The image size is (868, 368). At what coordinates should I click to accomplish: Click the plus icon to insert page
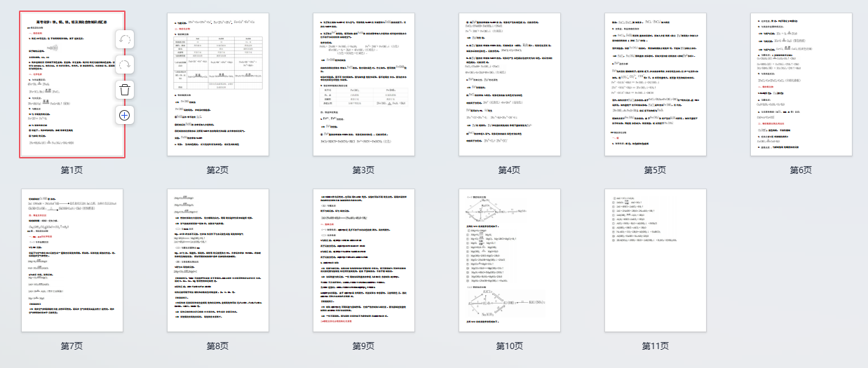click(125, 115)
